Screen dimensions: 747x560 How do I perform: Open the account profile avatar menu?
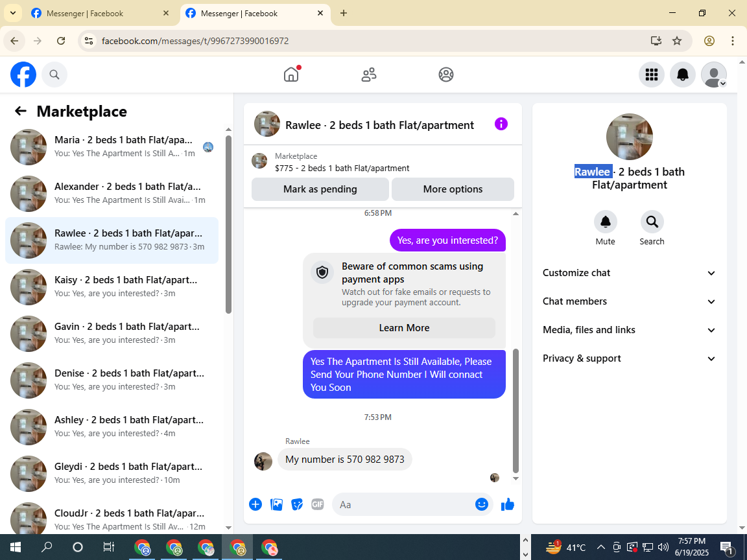pyautogui.click(x=714, y=75)
